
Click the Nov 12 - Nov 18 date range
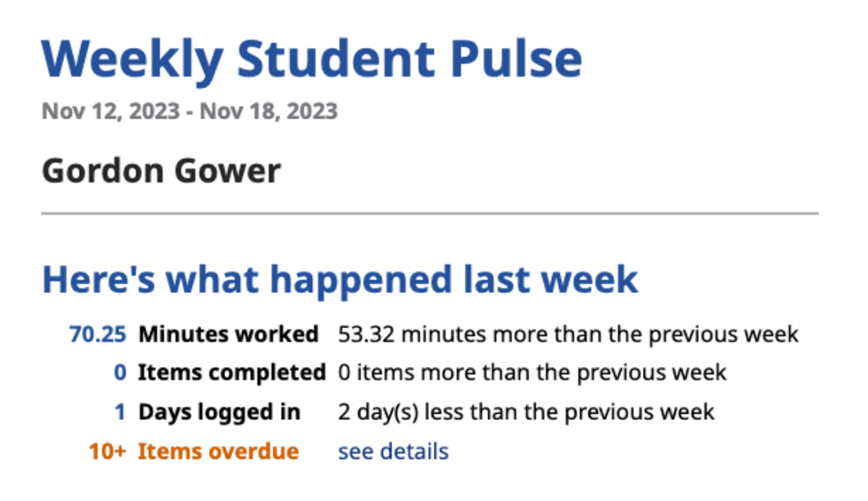189,111
